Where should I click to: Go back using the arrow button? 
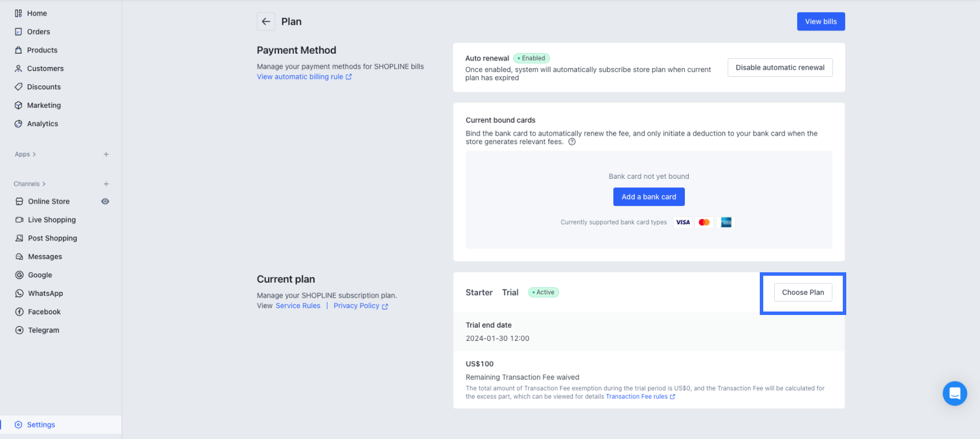point(266,21)
